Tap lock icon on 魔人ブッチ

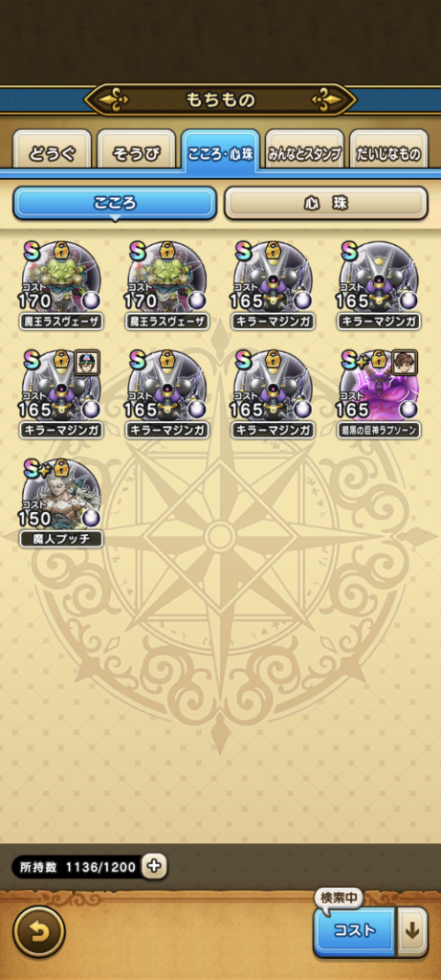(x=62, y=469)
